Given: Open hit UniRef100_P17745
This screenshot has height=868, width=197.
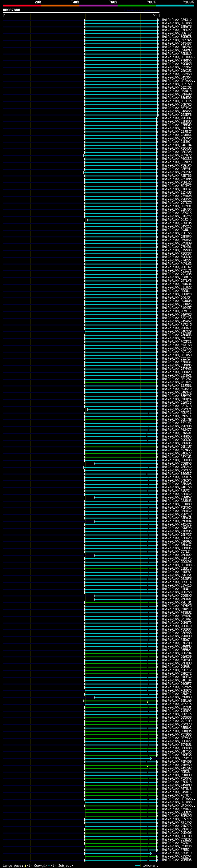Looking at the screenshot, I should pyautogui.click(x=177, y=40).
